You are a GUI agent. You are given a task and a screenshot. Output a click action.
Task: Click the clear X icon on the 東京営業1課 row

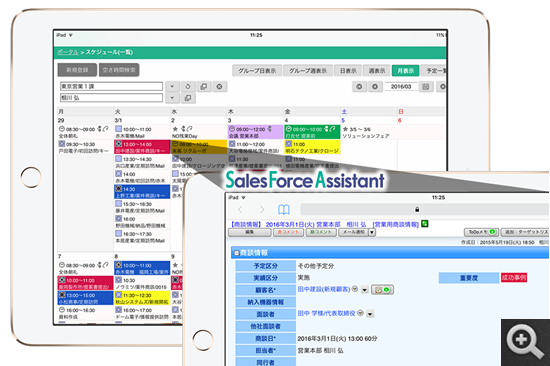[x=219, y=86]
